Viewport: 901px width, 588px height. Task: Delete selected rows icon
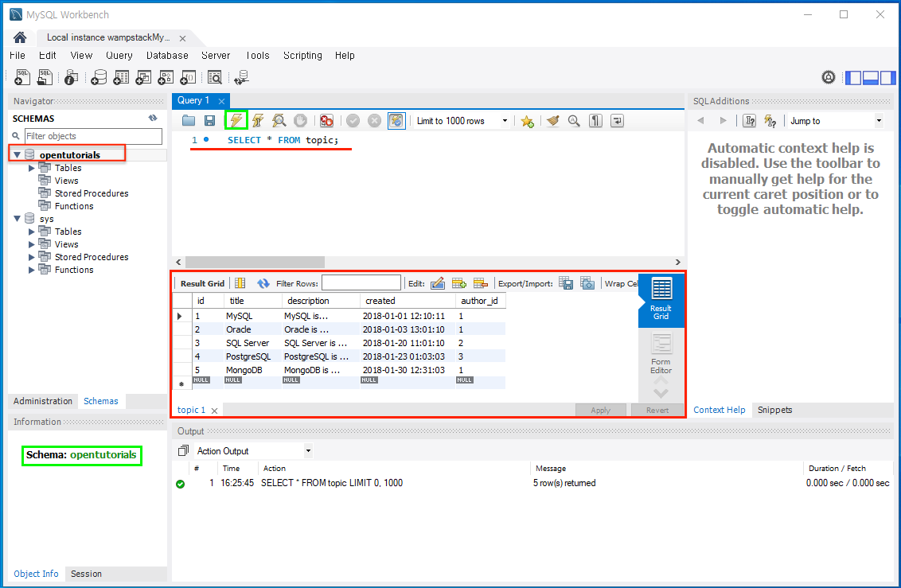481,283
